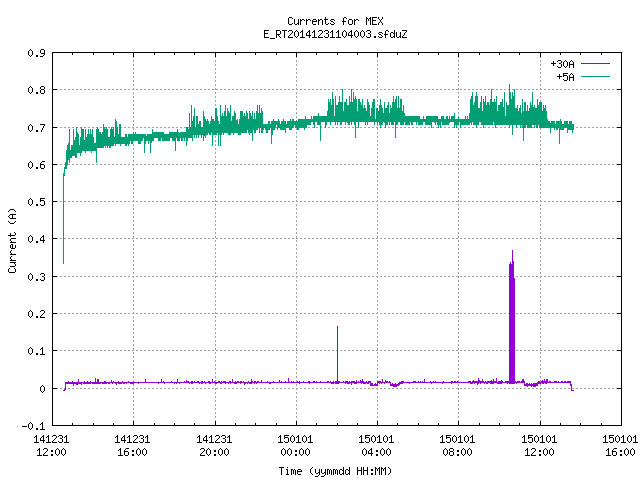Click x-axis tick label 141231 20:00
The image size is (640, 480).
coord(214,446)
